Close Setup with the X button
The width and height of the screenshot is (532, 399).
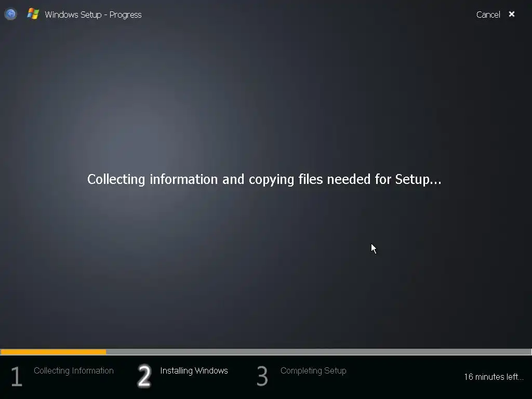[512, 14]
